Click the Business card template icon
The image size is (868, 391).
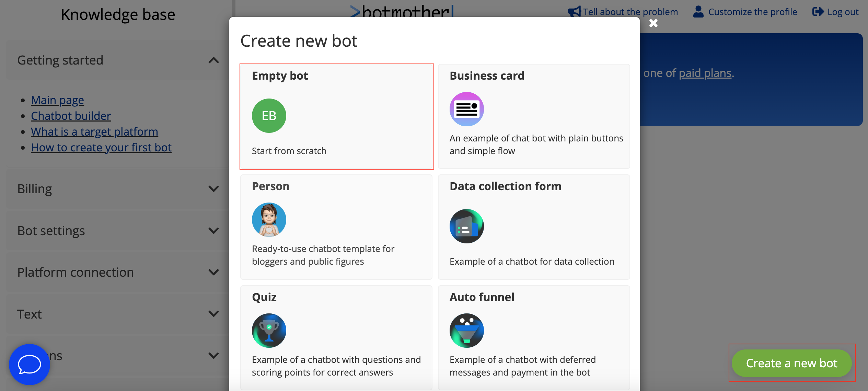(466, 109)
